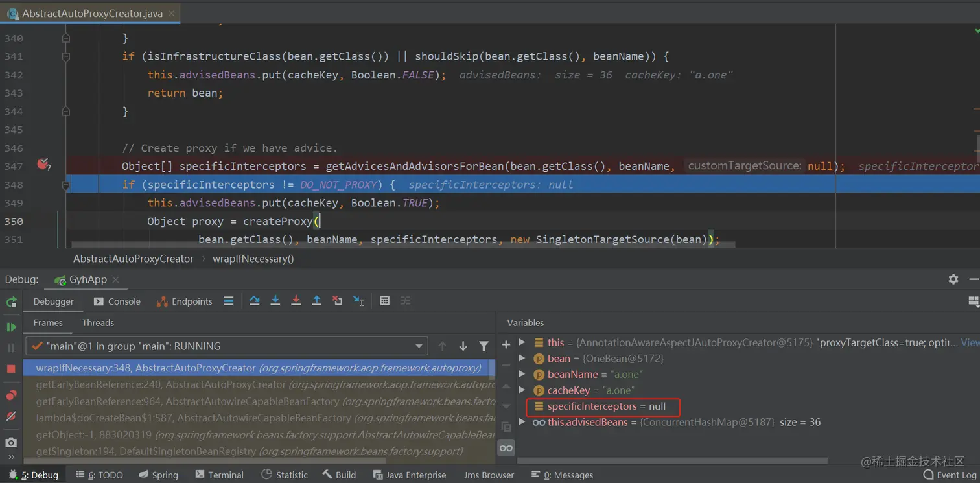Open 5: Debug tool window

[x=34, y=475]
